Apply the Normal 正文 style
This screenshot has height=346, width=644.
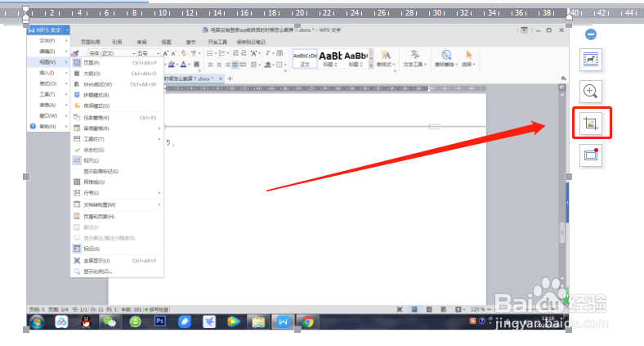(x=305, y=59)
